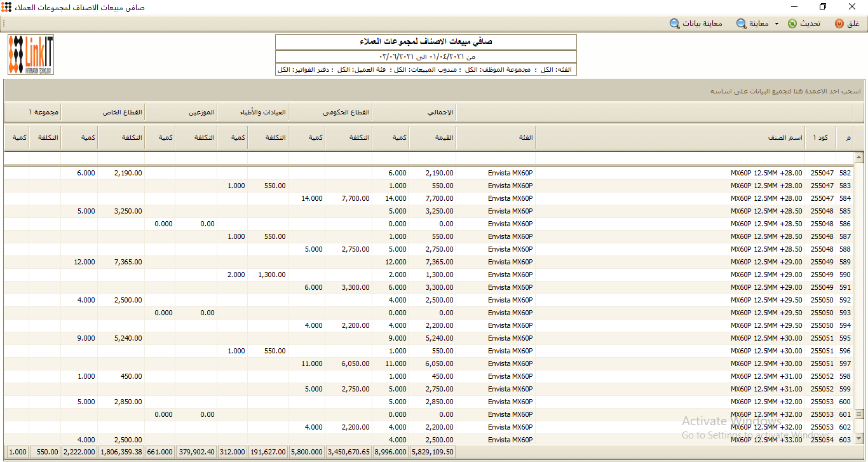868x462 pixels.
Task: Click the الفئة column header
Action: (496, 137)
